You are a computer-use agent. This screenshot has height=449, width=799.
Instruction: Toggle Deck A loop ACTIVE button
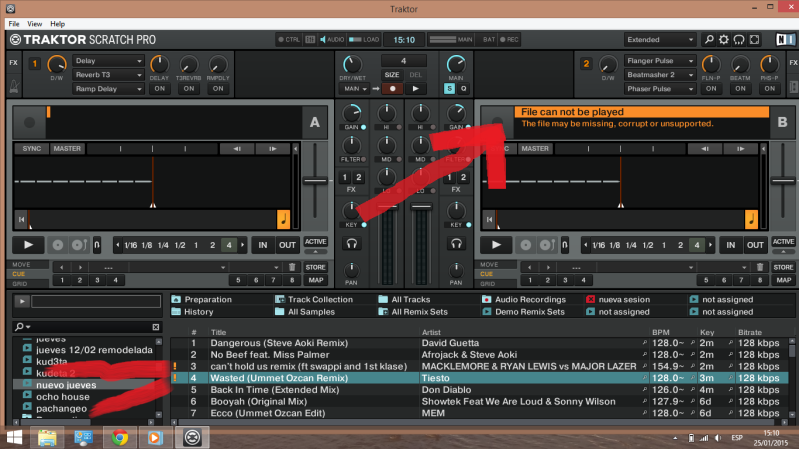[x=315, y=242]
